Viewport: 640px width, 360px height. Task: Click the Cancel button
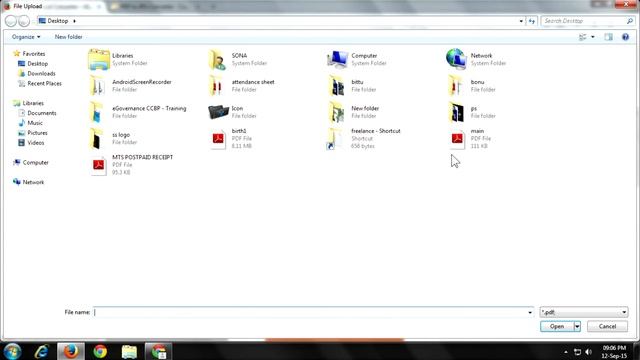coord(607,326)
